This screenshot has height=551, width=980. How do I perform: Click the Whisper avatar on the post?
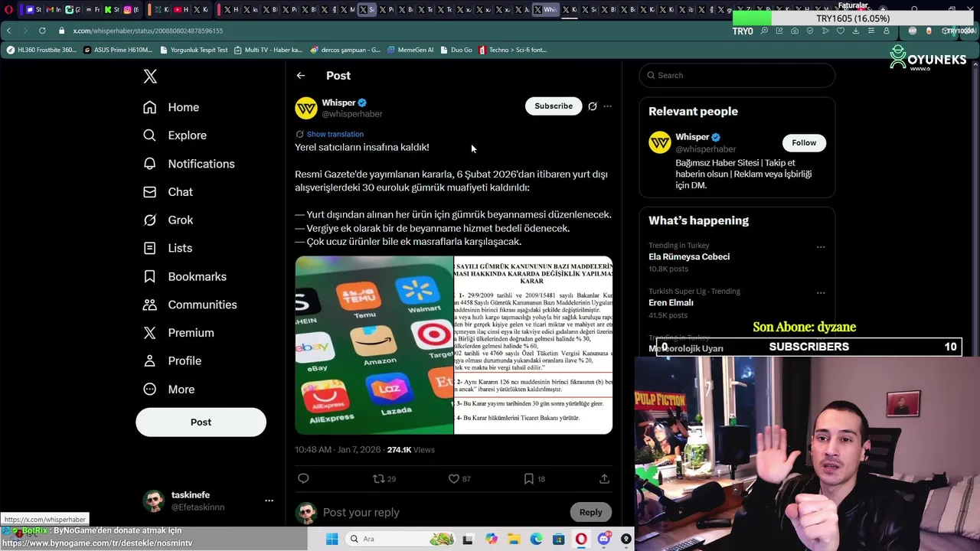coord(306,108)
